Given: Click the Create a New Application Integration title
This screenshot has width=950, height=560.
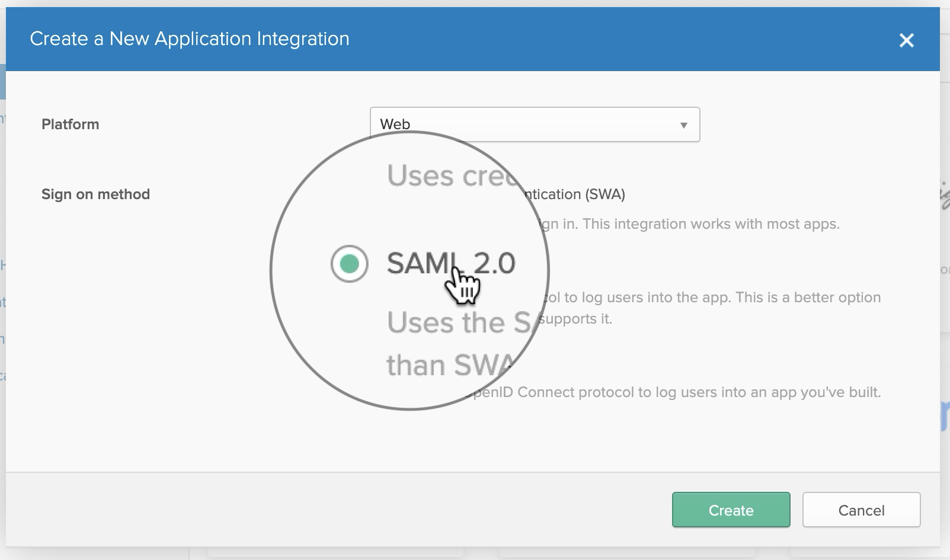Looking at the screenshot, I should point(190,39).
